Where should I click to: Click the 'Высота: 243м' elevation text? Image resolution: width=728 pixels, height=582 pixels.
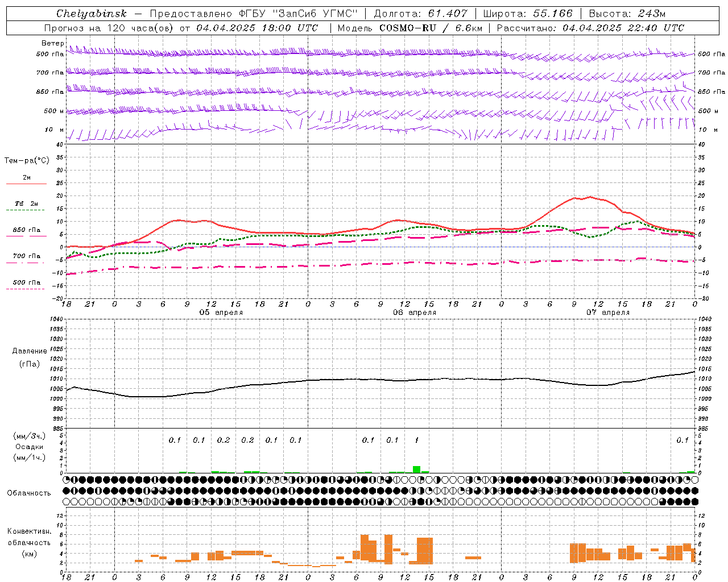pos(627,14)
